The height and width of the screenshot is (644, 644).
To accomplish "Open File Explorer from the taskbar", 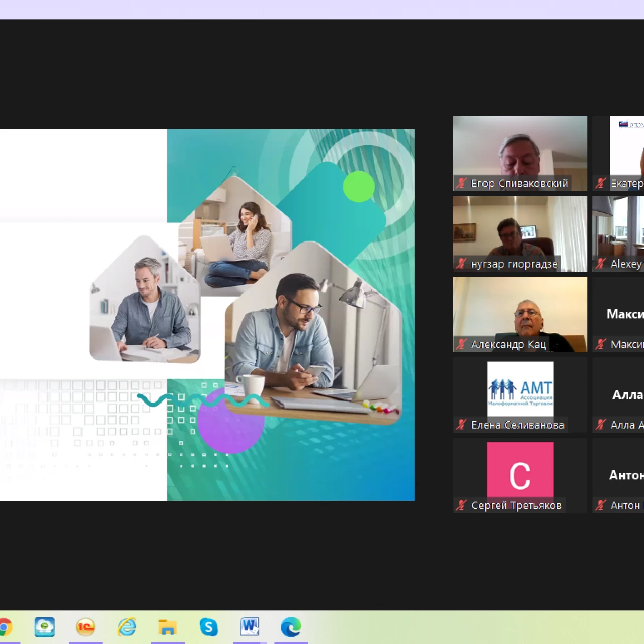I will click(168, 627).
